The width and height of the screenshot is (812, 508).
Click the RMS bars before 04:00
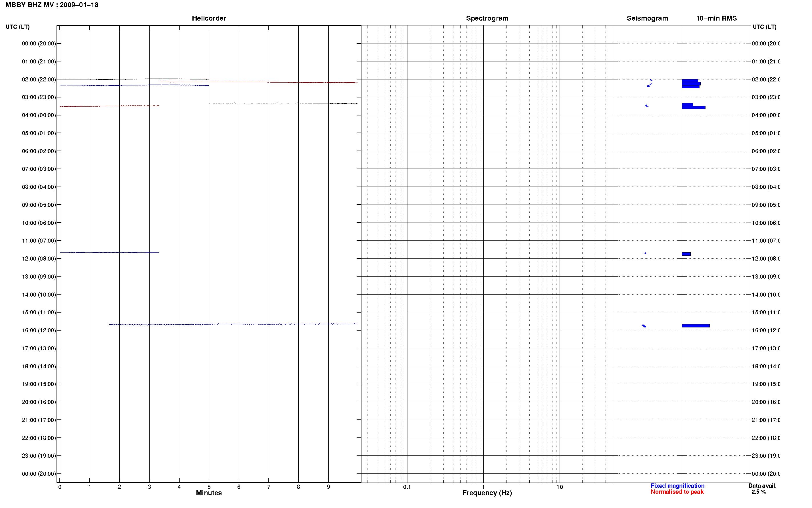694,106
